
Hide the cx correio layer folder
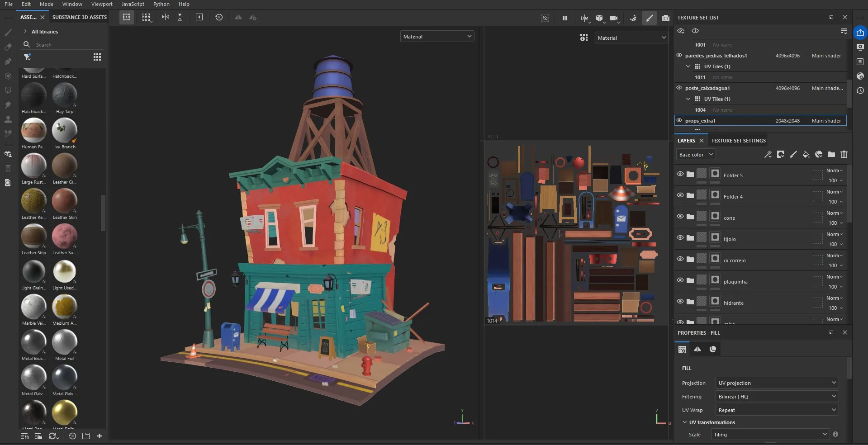click(x=680, y=259)
